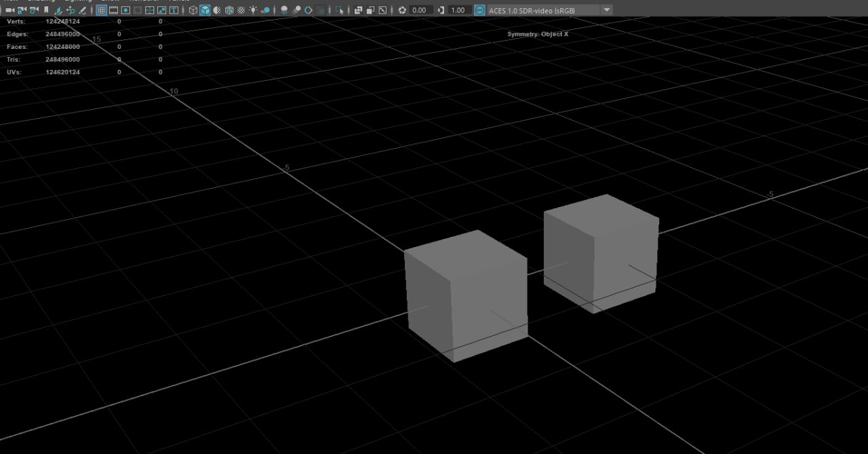The image size is (868, 454).
Task: Toggle X-Ray display icon
Action: click(358, 10)
